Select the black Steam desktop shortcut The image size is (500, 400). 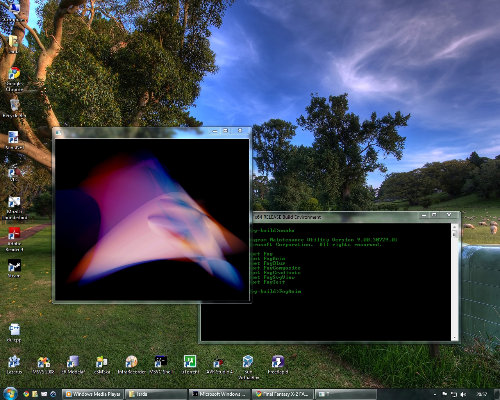[x=14, y=268]
